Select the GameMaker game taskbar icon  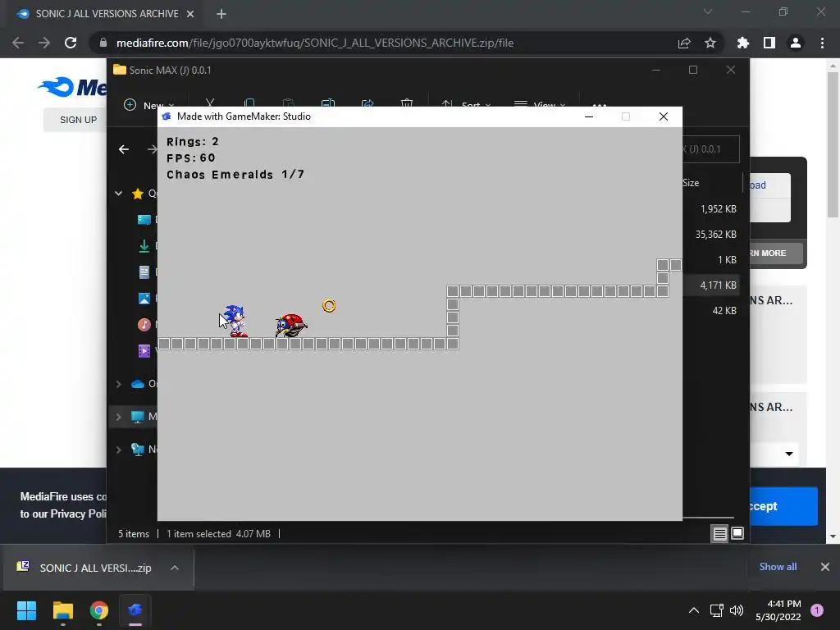135,610
